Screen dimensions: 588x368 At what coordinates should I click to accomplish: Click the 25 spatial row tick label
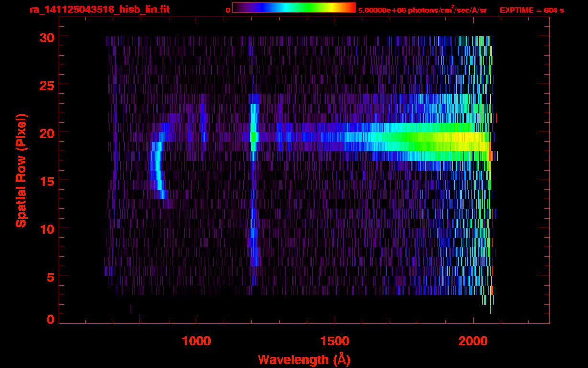coord(46,85)
